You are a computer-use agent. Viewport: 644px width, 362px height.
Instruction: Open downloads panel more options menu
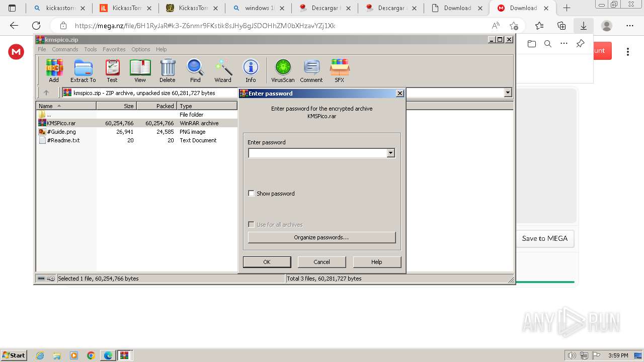tap(564, 44)
